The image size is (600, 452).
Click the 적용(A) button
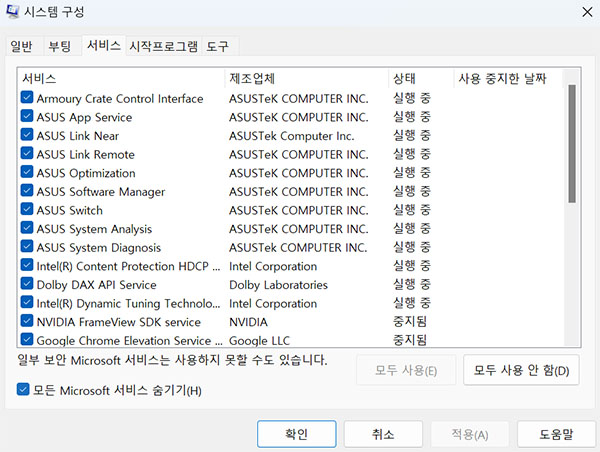470,434
